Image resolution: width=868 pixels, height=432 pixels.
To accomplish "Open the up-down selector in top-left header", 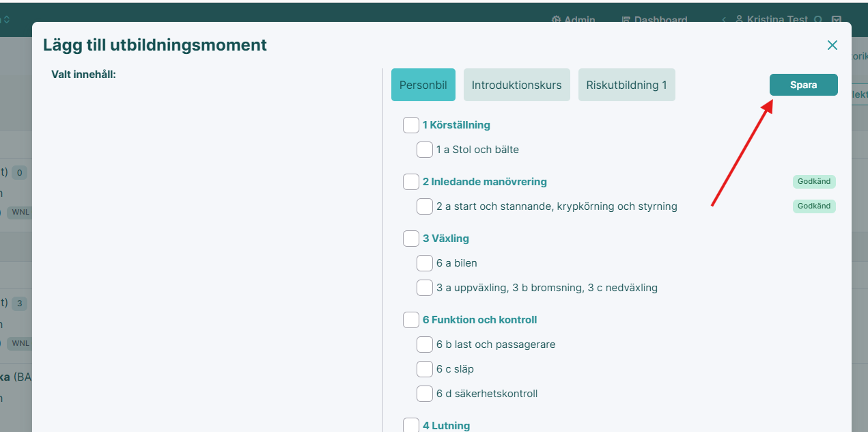I will [7, 20].
